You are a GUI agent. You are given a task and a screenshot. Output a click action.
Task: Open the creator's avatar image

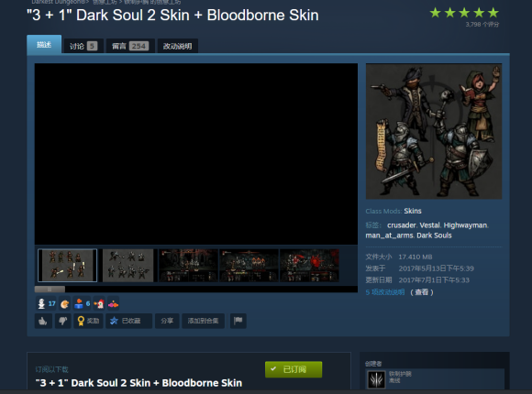click(x=377, y=379)
